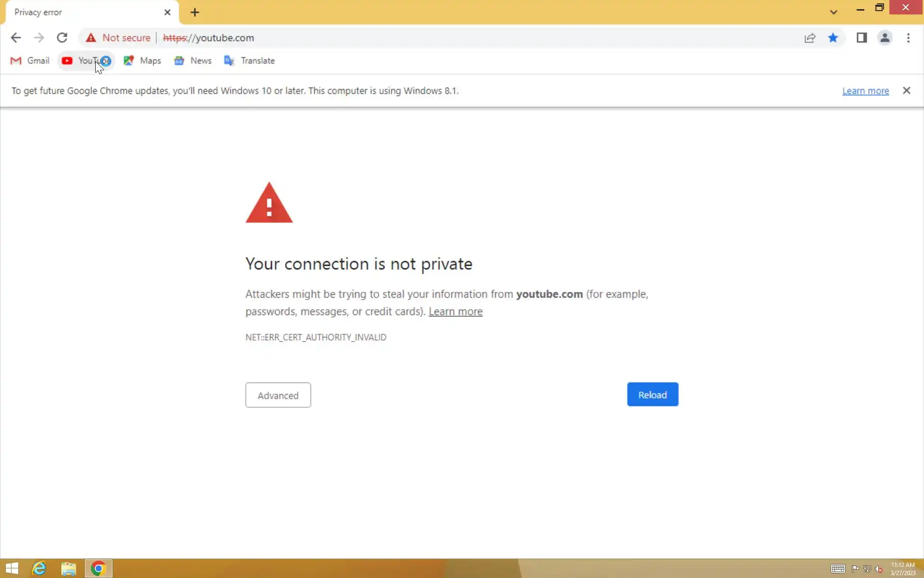This screenshot has width=924, height=578.
Task: Launch Internet Explorer from taskbar
Action: coord(39,568)
